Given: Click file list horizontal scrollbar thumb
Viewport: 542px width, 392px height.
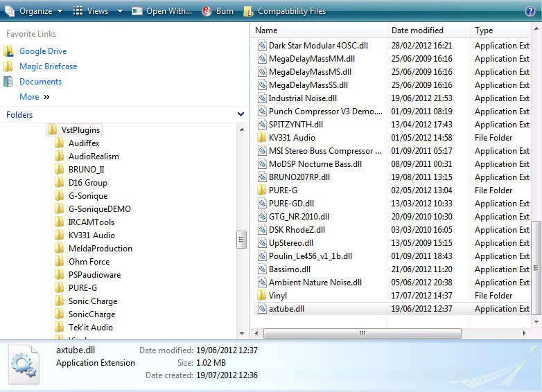Looking at the screenshot, I should pyautogui.click(x=362, y=333).
